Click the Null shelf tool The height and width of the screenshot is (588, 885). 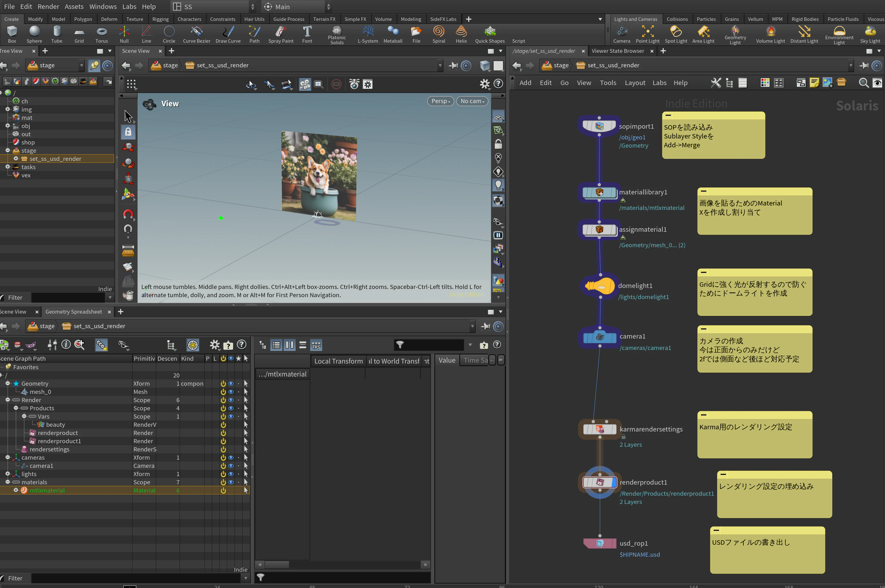click(x=124, y=34)
